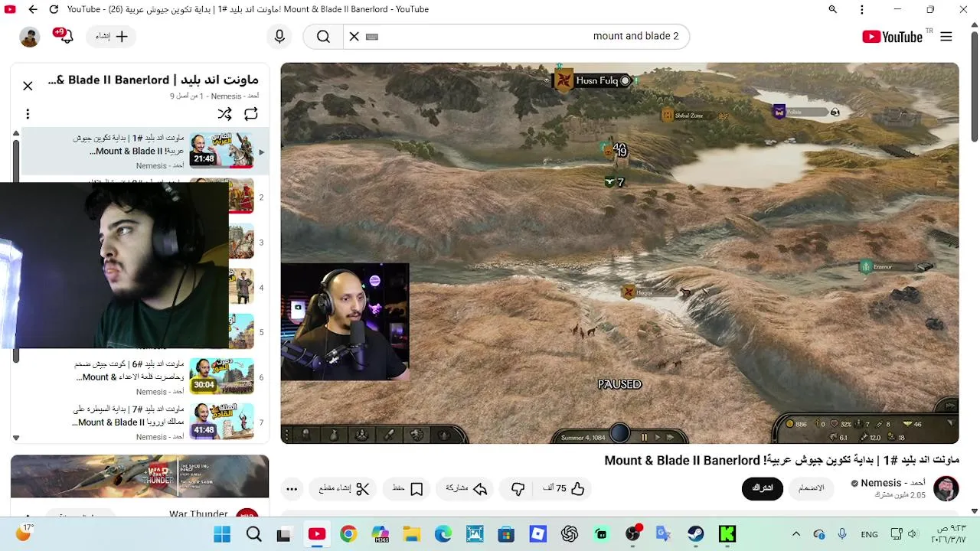Open File Explorer from the taskbar
The height and width of the screenshot is (551, 980).
(412, 534)
